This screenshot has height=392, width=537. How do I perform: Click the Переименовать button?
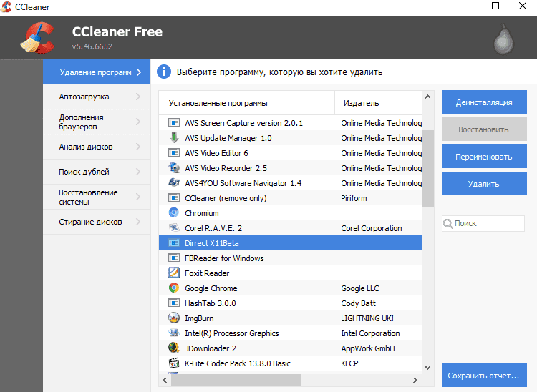click(484, 157)
